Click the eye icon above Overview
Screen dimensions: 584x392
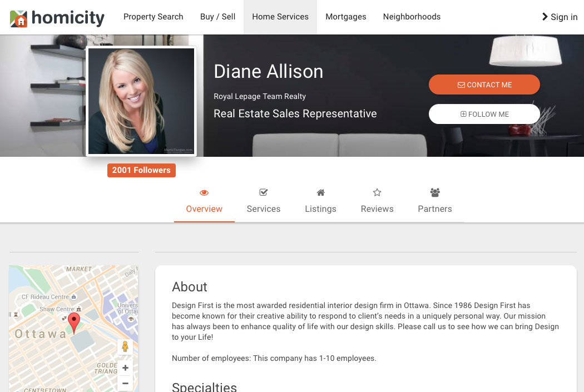[204, 192]
